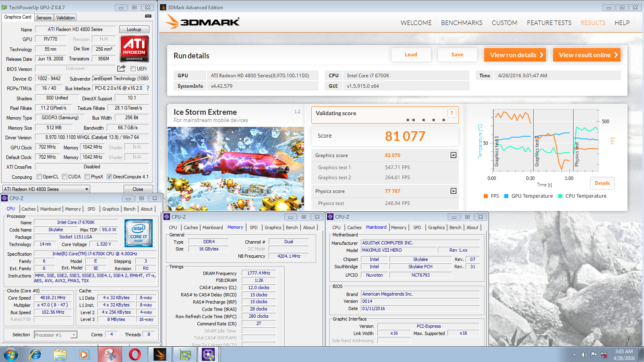The width and height of the screenshot is (644, 362).
Task: Click the CPU Temperature green legend swatch
Action: point(560,196)
